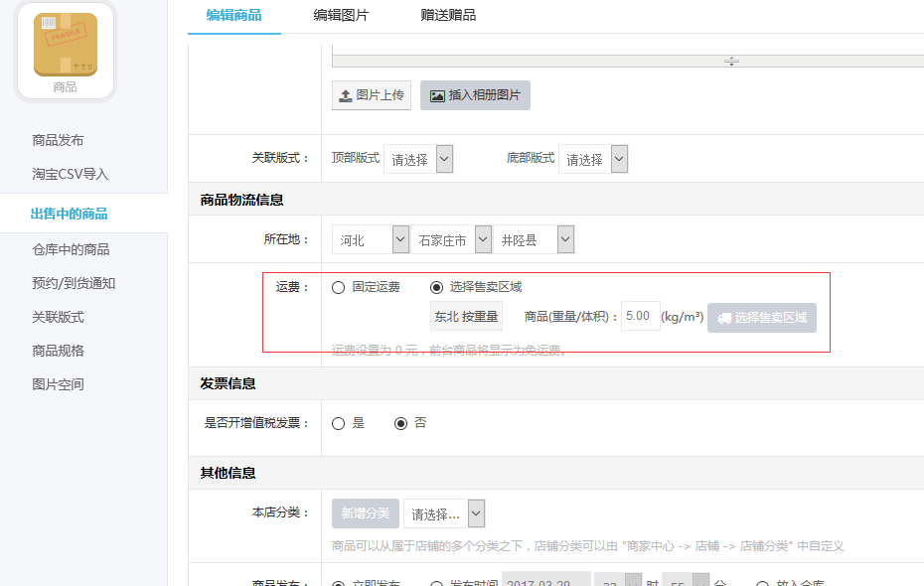Open 商品规格 in sidebar
This screenshot has width=924, height=586.
click(x=58, y=351)
